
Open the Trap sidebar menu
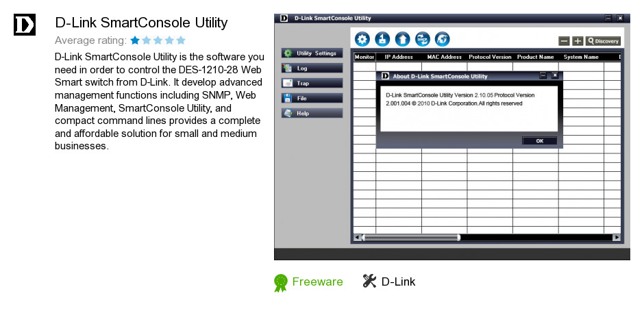point(312,83)
